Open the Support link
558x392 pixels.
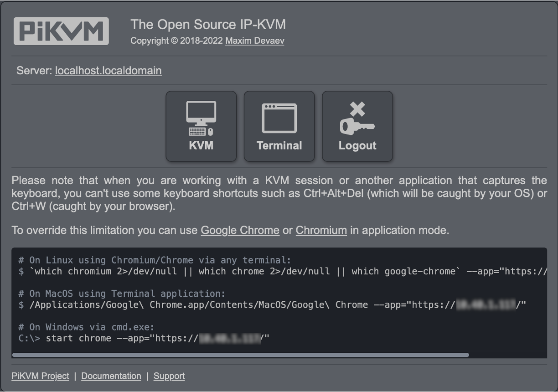(x=169, y=376)
